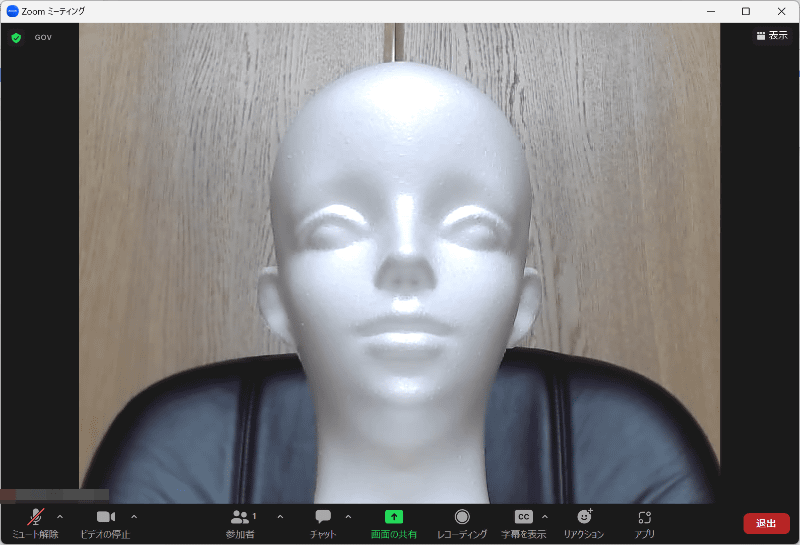Viewport: 800px width, 545px height.
Task: Expand participants options arrow
Action: click(280, 517)
